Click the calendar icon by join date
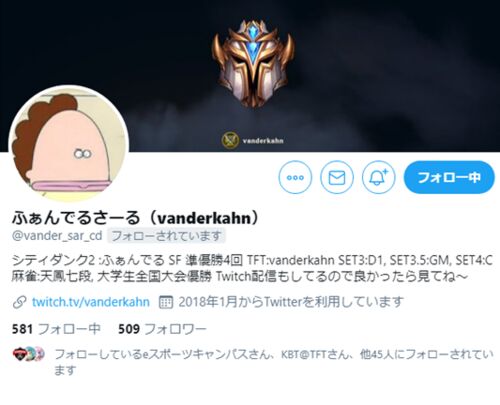This screenshot has width=500, height=405. pyautogui.click(x=166, y=302)
